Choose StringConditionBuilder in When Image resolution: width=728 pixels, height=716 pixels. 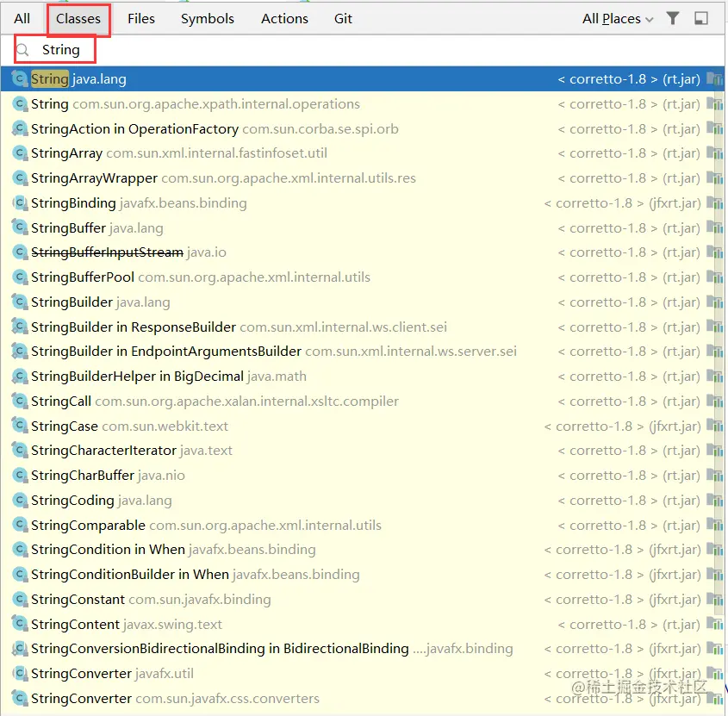coord(362,575)
